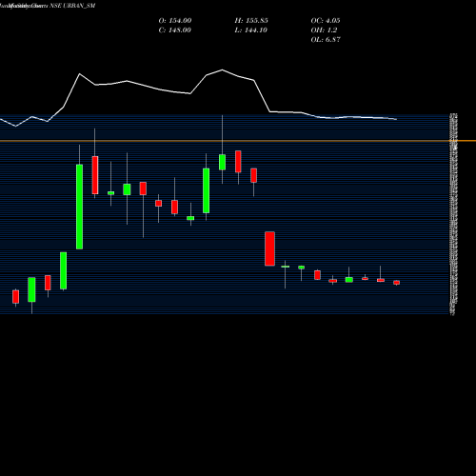Viewport: 476px width, 476px height.
Task: Click the large red gap-down candlestick
Action: pos(269,248)
